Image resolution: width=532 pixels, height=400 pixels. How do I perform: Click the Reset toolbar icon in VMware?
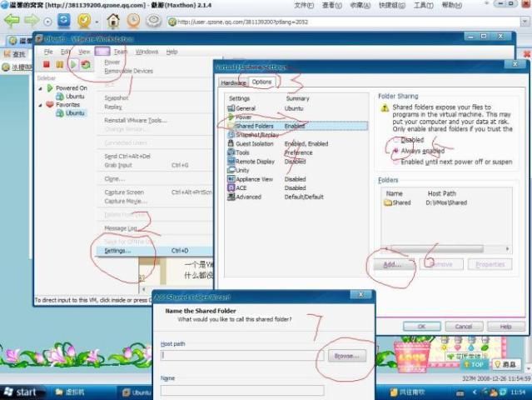coord(86,64)
